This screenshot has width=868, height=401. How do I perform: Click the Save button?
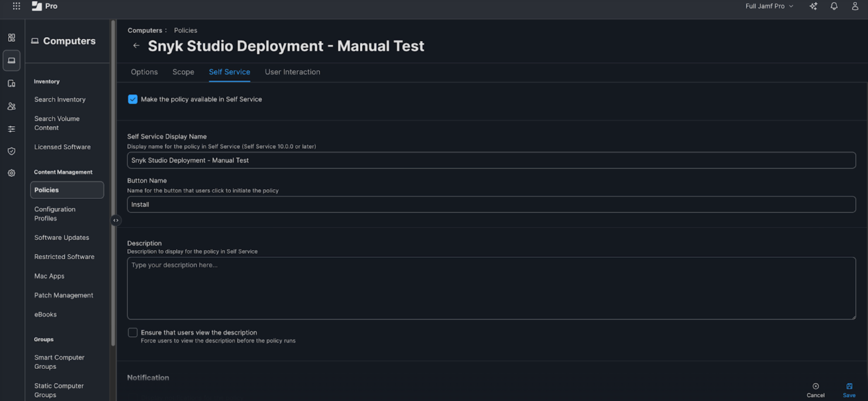click(x=849, y=390)
